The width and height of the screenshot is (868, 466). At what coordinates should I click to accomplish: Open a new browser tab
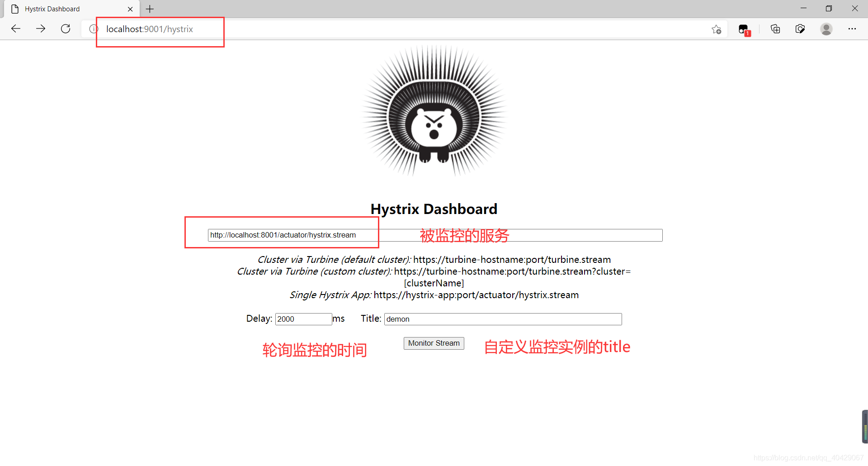150,9
